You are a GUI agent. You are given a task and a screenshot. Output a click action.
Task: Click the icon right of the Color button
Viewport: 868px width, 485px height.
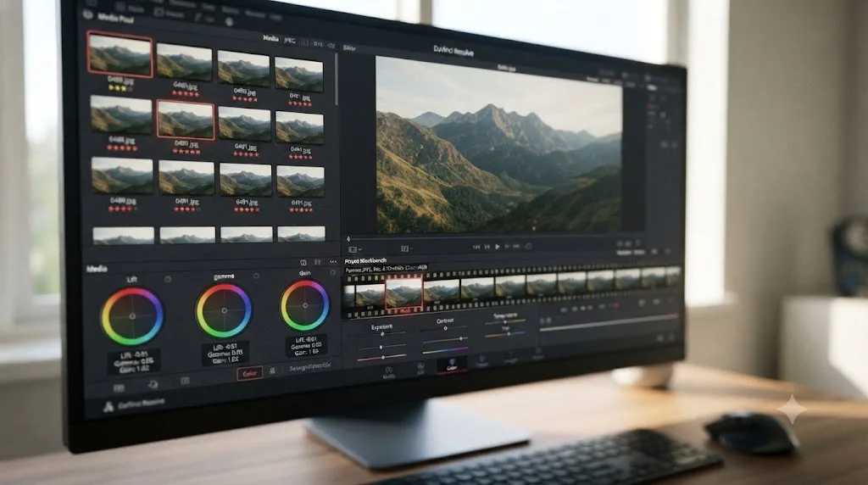[272, 371]
